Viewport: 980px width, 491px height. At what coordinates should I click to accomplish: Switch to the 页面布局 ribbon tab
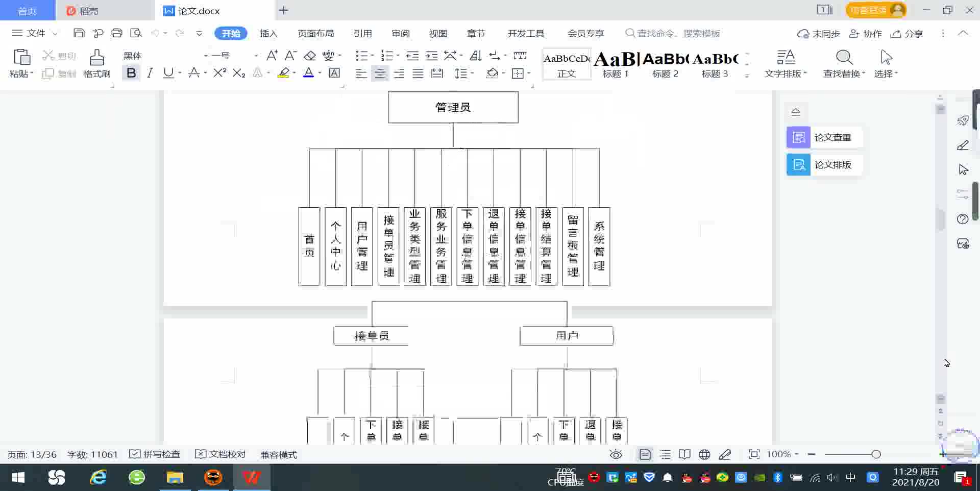[316, 33]
